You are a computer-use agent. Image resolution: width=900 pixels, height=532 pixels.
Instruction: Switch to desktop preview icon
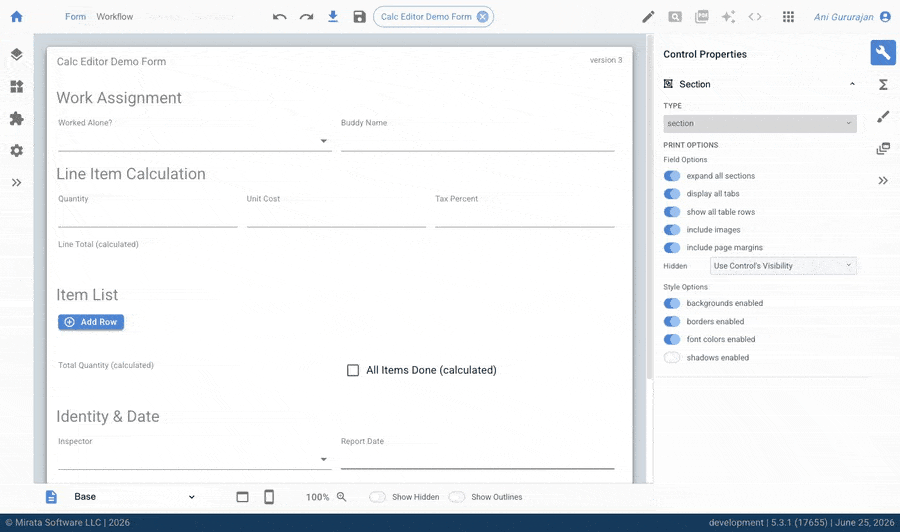click(242, 497)
